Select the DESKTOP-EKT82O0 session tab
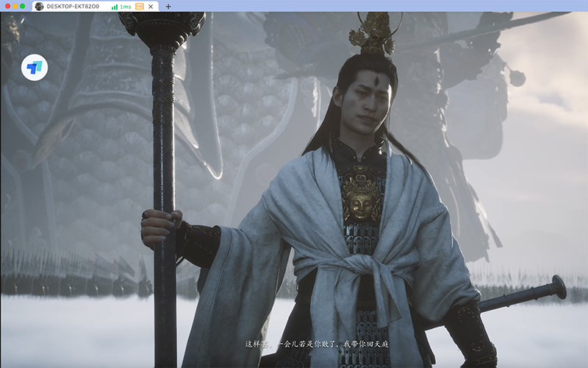Image resolution: width=588 pixels, height=368 pixels. click(x=96, y=7)
